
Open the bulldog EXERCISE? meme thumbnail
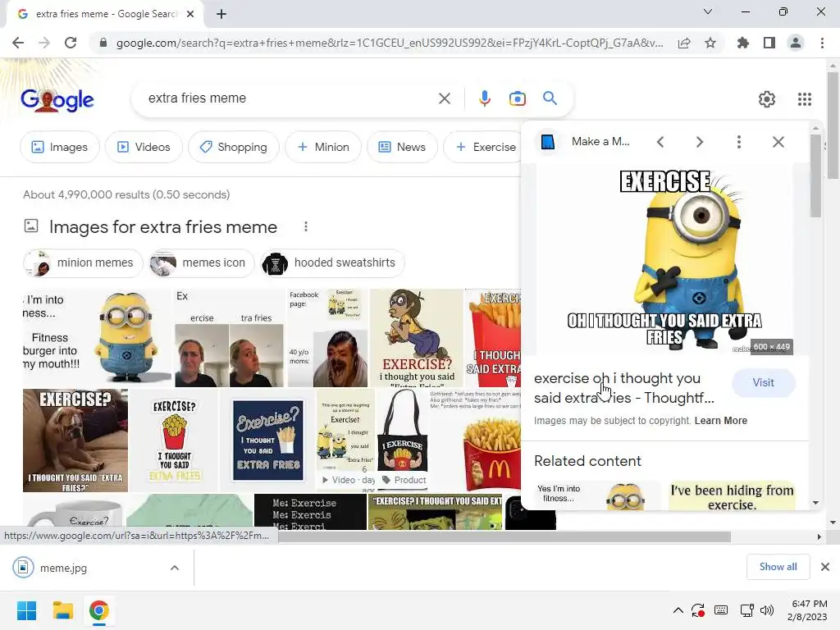pos(75,441)
